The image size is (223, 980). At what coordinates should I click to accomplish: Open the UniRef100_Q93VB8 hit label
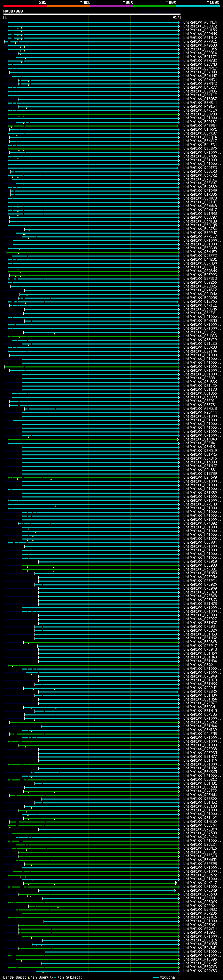pos(200,114)
